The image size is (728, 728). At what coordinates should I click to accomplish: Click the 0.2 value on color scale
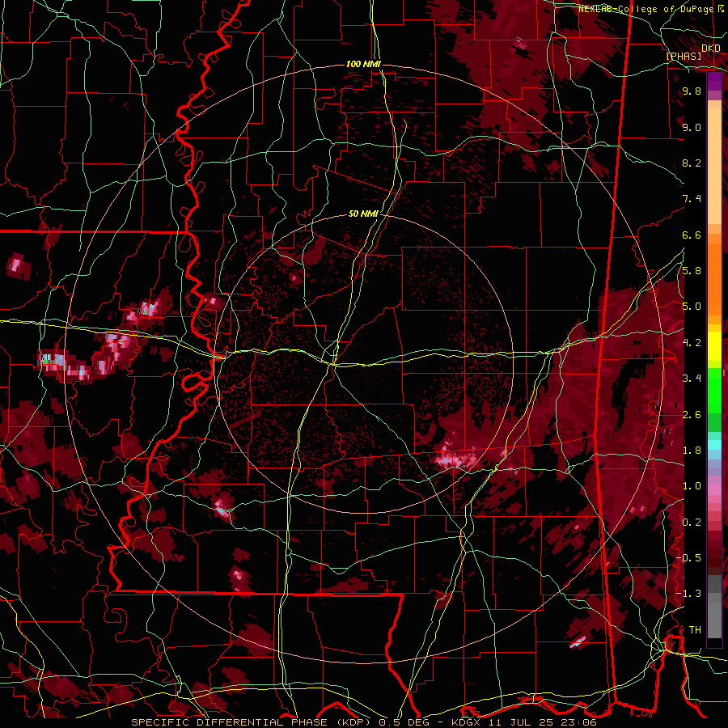coord(692,523)
